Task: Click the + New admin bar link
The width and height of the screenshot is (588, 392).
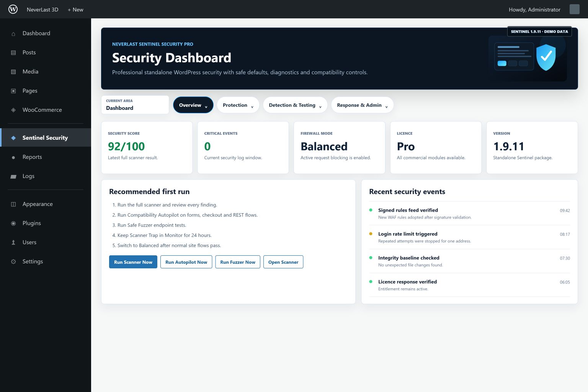Action: coord(75,10)
